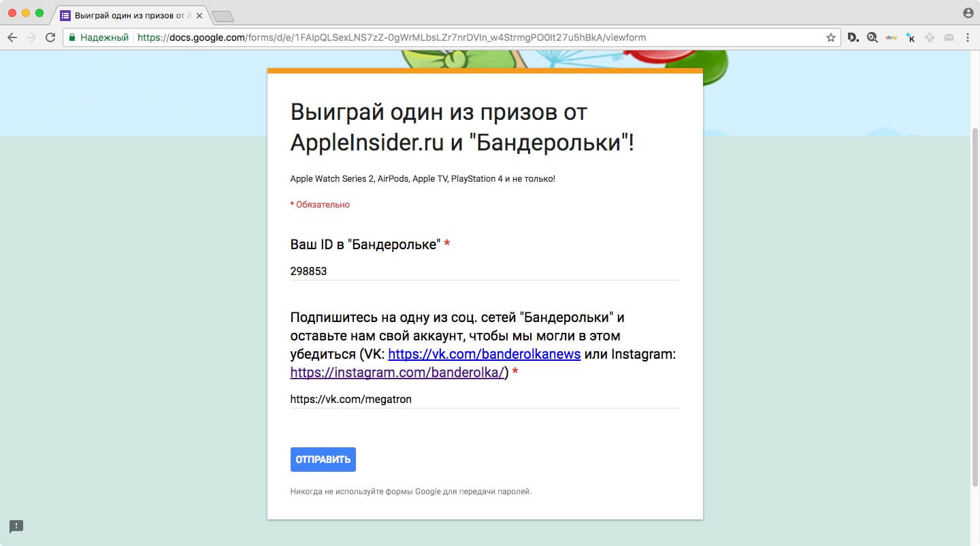Open the eBay browser extension
980x546 pixels.
click(x=891, y=38)
